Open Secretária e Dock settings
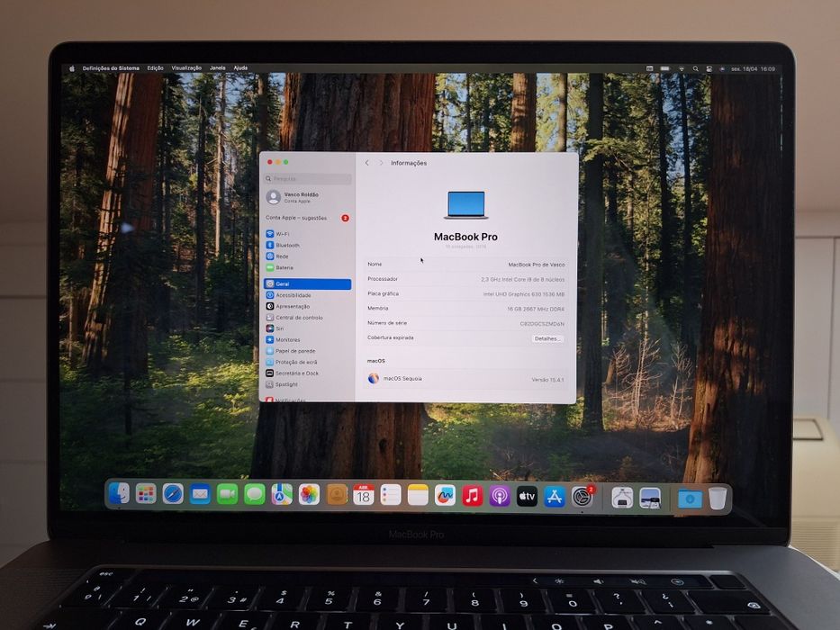Viewport: 840px width, 630px height. (x=308, y=373)
